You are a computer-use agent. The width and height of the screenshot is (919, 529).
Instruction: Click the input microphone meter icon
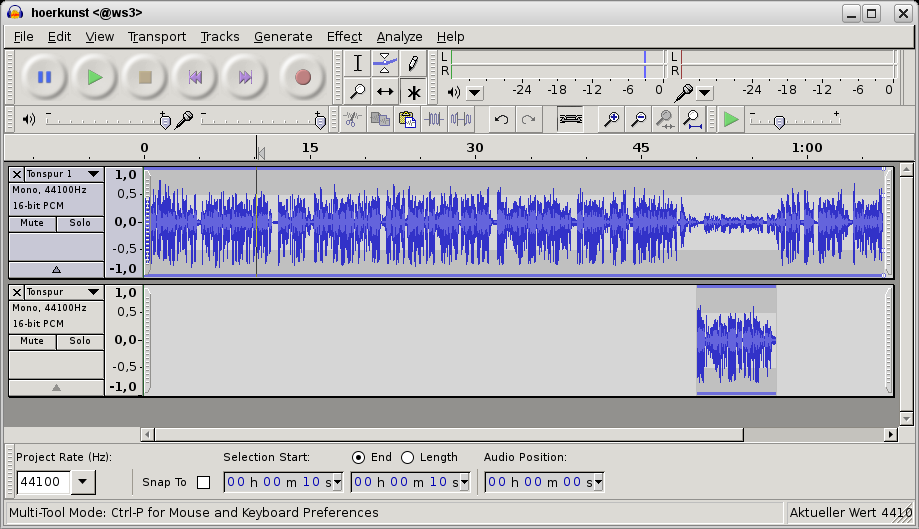pyautogui.click(x=683, y=92)
